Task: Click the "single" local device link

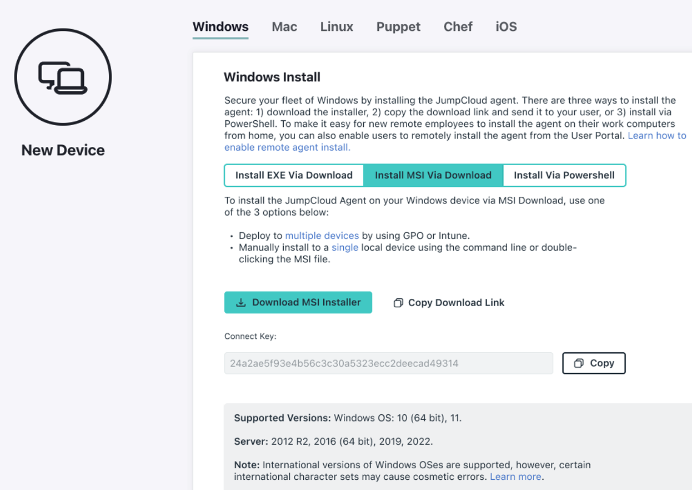Action: (x=344, y=246)
